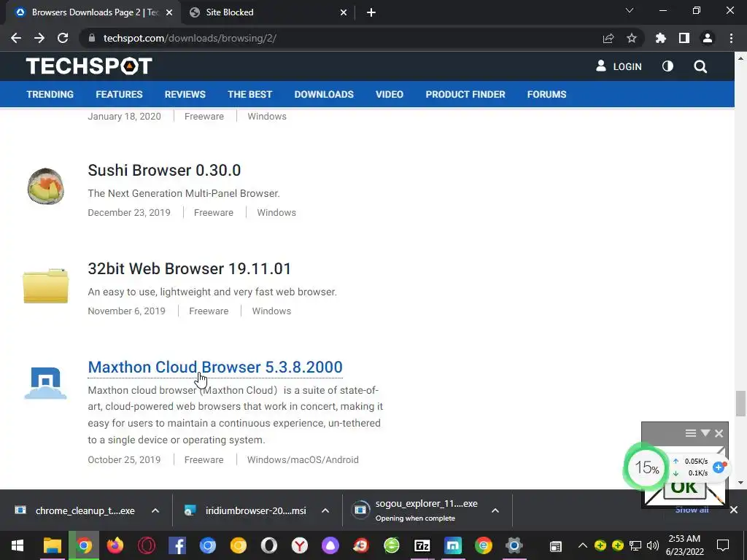Open the Windows Start menu

(x=18, y=545)
